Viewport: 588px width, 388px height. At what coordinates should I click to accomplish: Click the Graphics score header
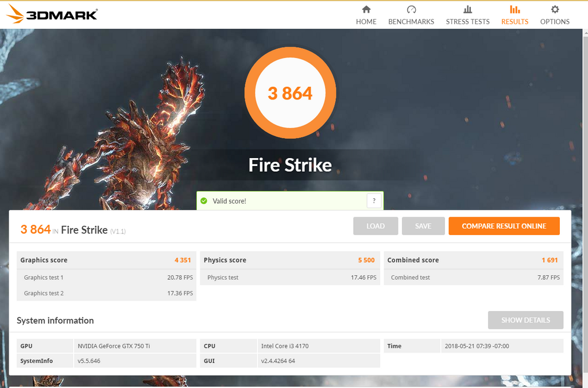[x=106, y=260]
